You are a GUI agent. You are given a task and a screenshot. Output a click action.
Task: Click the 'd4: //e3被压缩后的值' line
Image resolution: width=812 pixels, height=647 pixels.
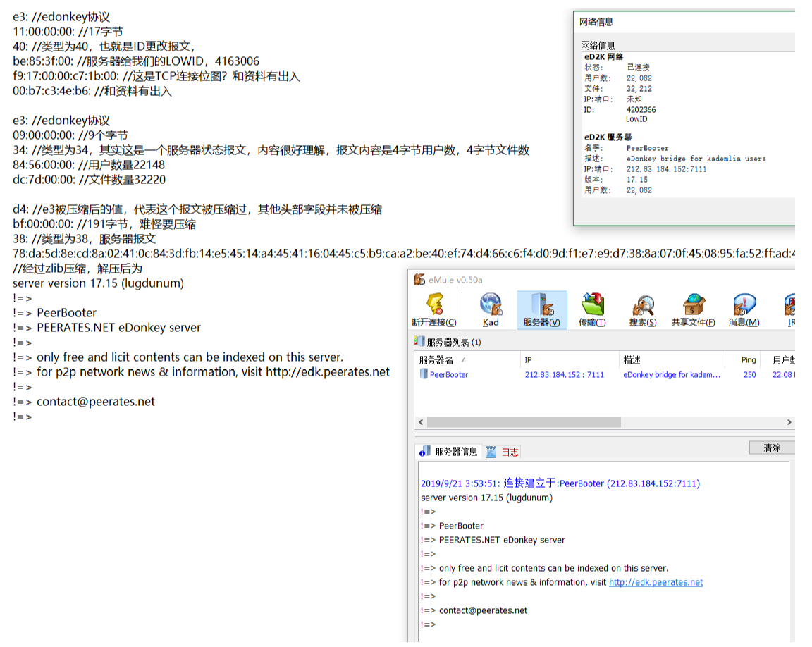click(x=197, y=209)
